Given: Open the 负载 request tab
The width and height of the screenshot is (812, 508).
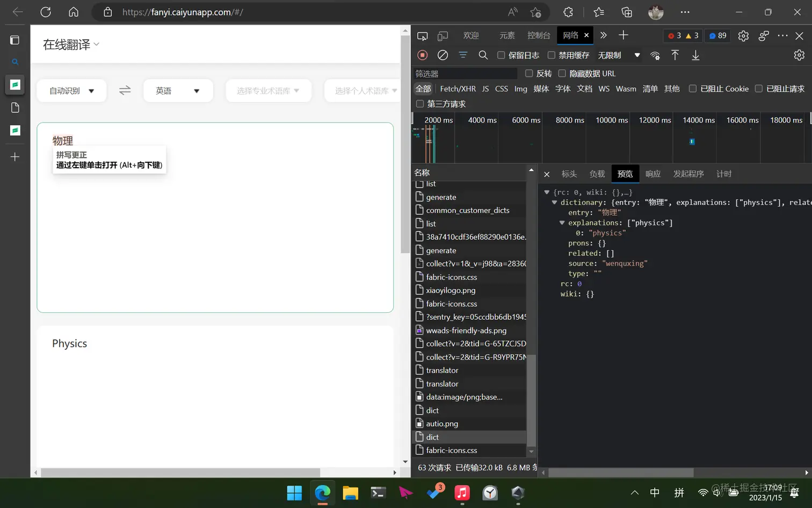Looking at the screenshot, I should click(x=597, y=174).
